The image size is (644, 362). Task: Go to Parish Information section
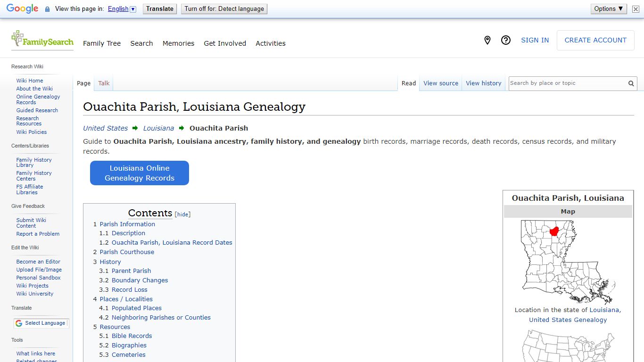pos(127,224)
